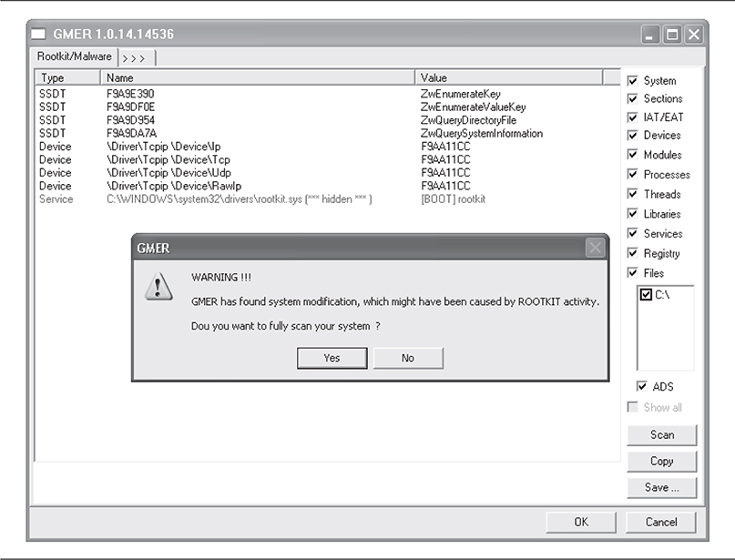
Task: Switch to the Rootkit/Malware tab
Action: tap(74, 56)
